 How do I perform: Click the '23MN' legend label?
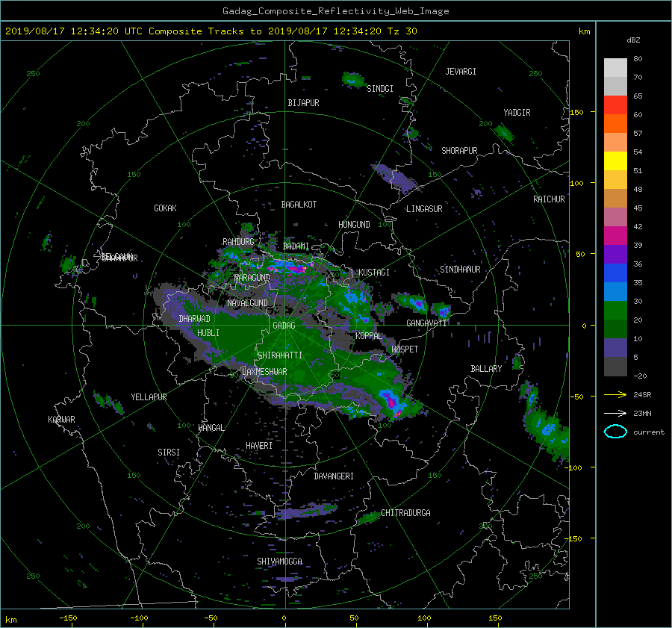pyautogui.click(x=642, y=413)
